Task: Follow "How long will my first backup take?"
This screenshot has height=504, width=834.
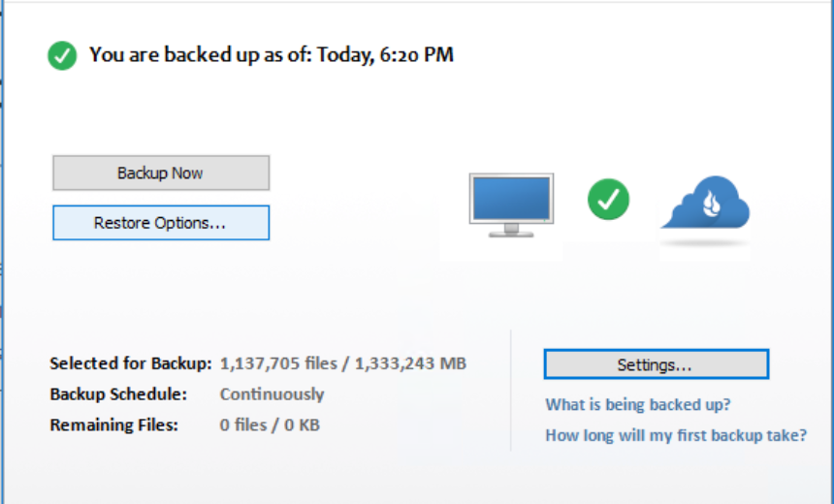Action: (x=675, y=435)
